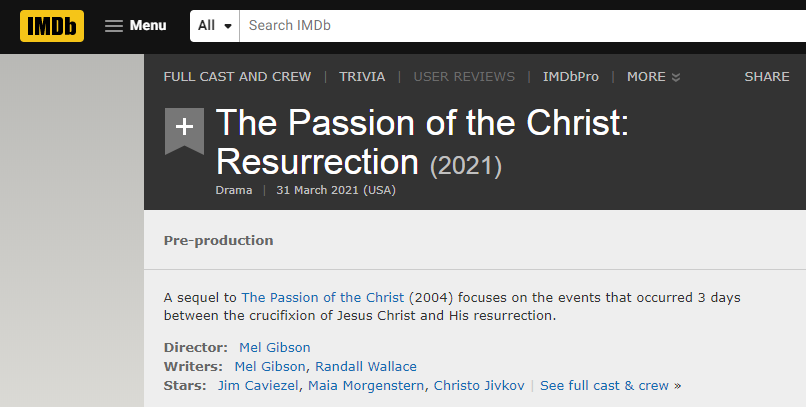Open USER REVIEWS section
Viewport: 806px width, 407px height.
click(464, 77)
